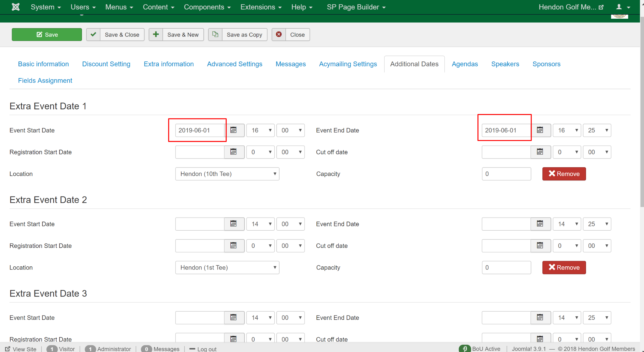
Task: Remove Extra Event Date 1
Action: tap(564, 174)
